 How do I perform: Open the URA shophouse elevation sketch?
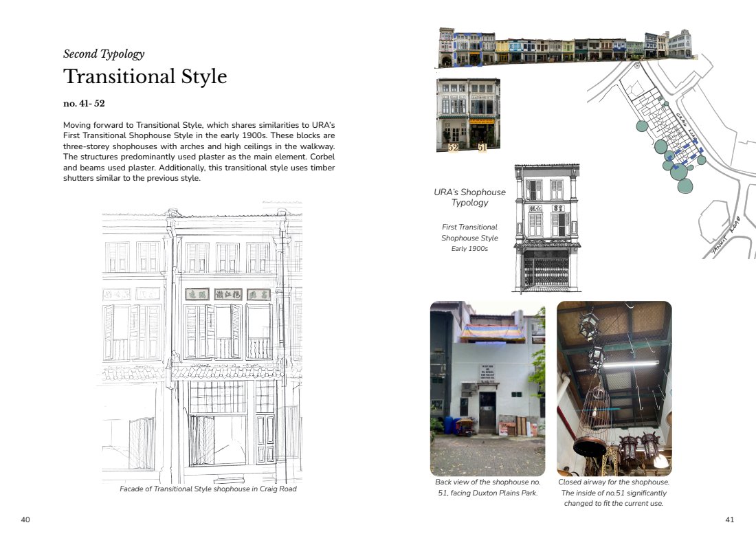547,228
